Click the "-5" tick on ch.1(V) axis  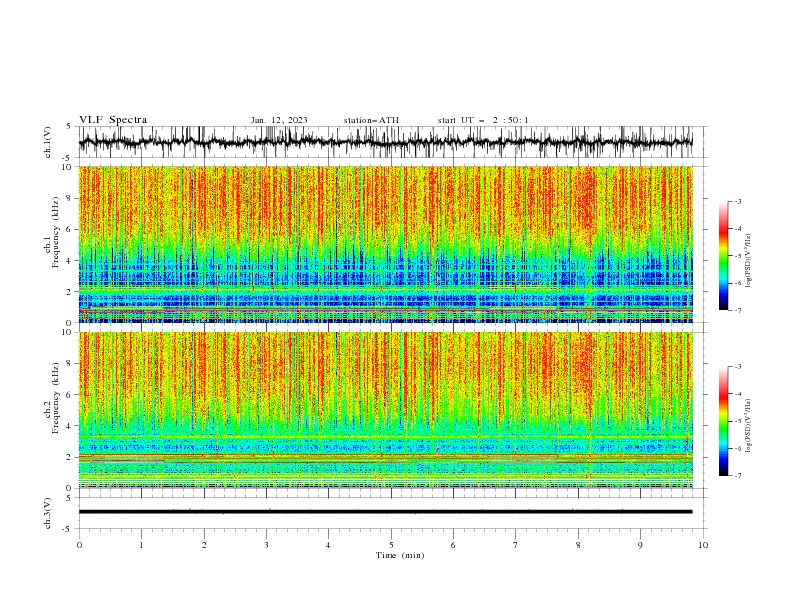(x=67, y=158)
